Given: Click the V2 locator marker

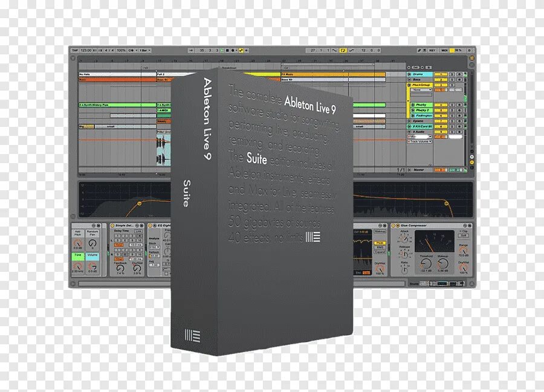Looking at the screenshot, I should 145,68.
